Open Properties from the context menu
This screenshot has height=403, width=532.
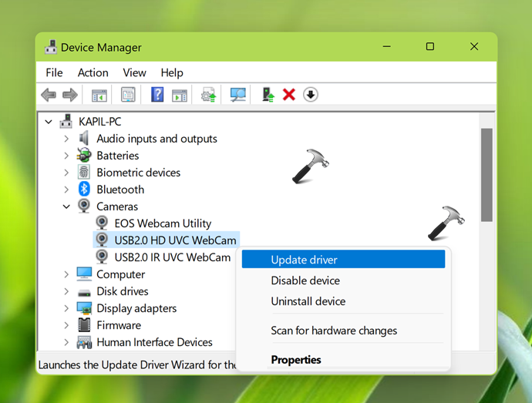[x=296, y=360]
